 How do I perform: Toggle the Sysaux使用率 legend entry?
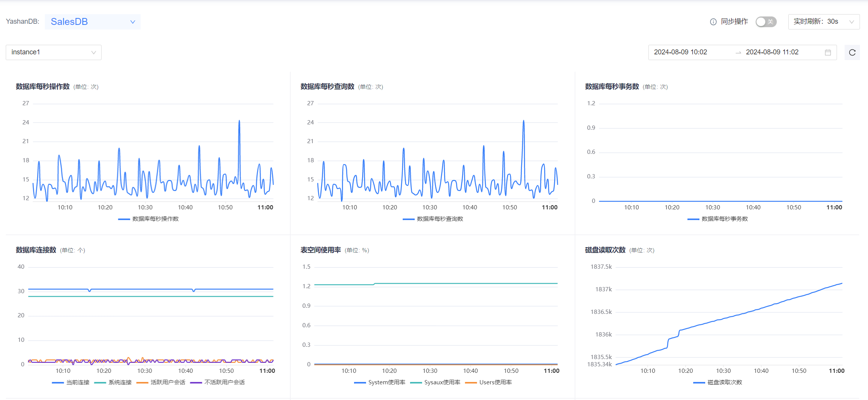(x=435, y=382)
